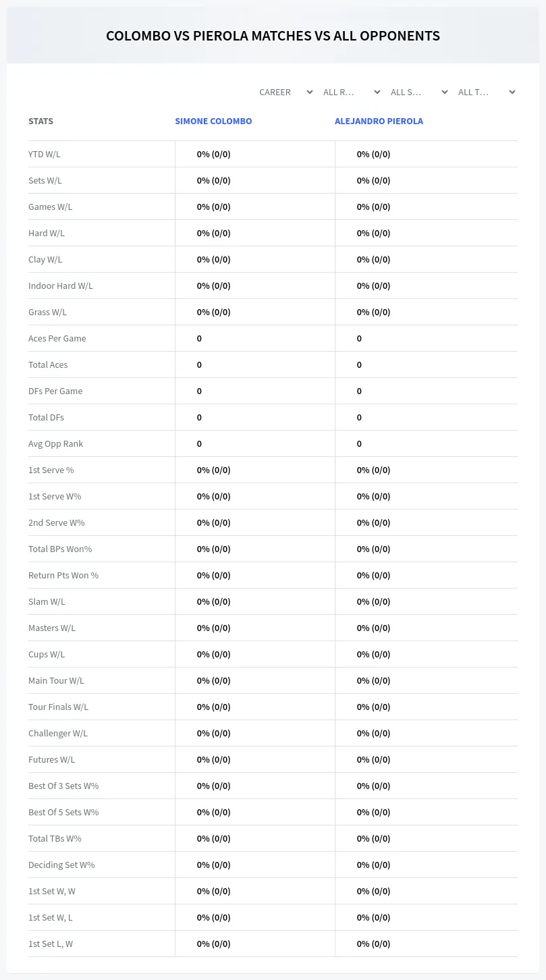Click the chevron arrow on ALL T… filter

coord(512,92)
